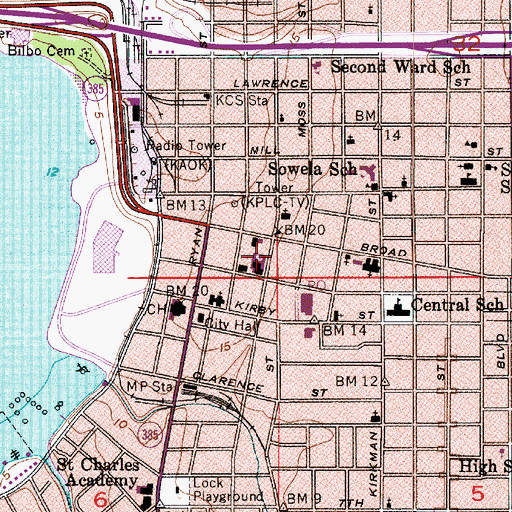Click the red section number 5
The image size is (512, 512).
click(478, 493)
